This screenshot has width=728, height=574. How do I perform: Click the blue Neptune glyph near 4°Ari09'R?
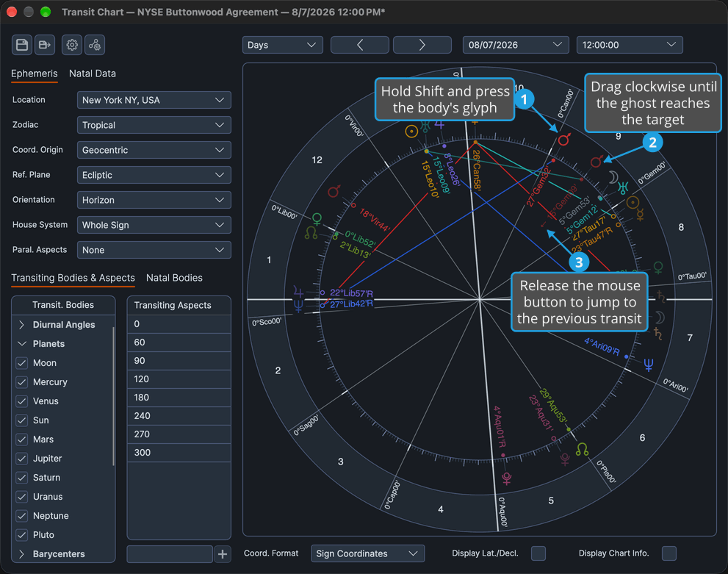(x=649, y=365)
